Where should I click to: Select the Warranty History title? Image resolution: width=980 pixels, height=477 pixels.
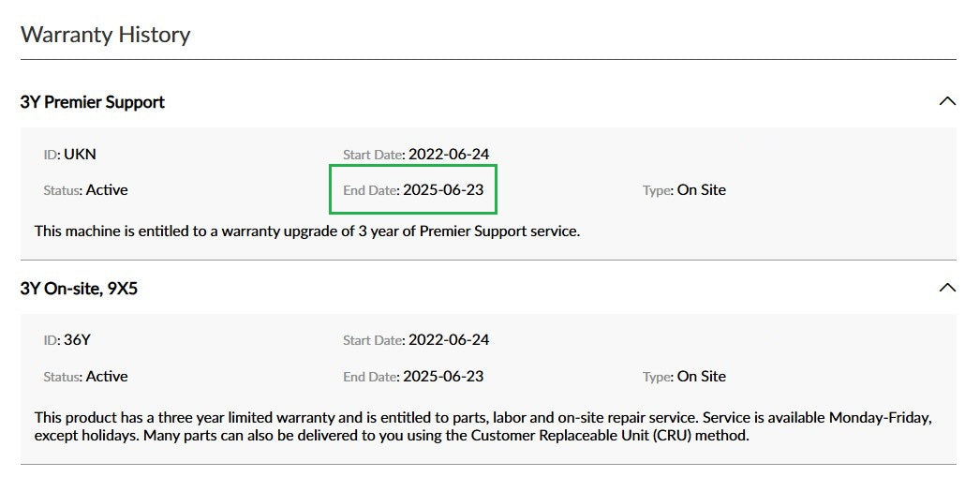(x=106, y=34)
